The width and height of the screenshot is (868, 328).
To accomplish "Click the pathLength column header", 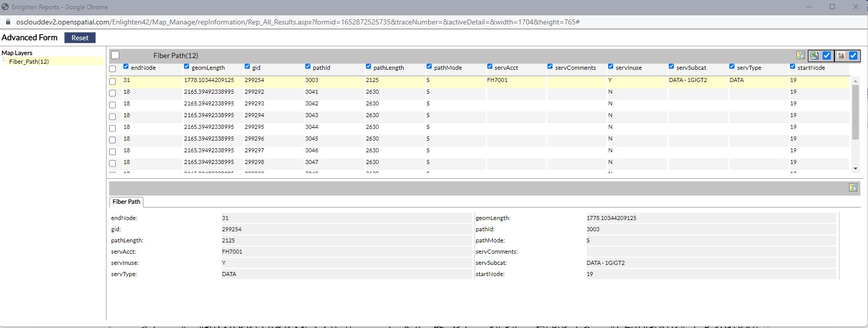I will coord(388,68).
